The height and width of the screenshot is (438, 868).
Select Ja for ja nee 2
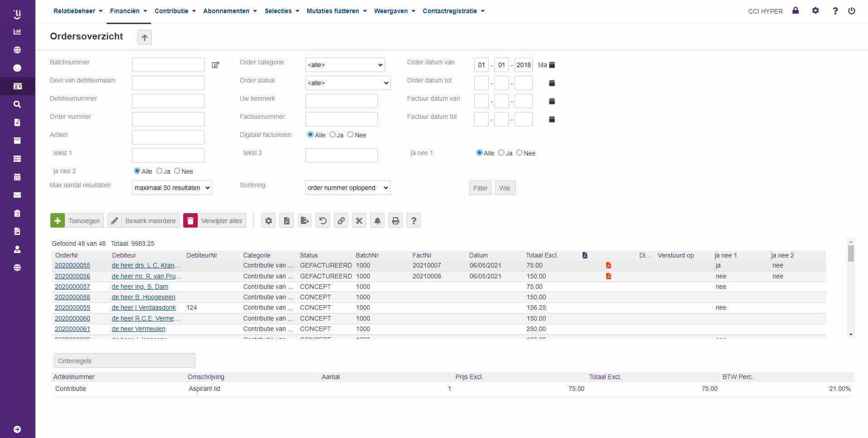coord(159,171)
